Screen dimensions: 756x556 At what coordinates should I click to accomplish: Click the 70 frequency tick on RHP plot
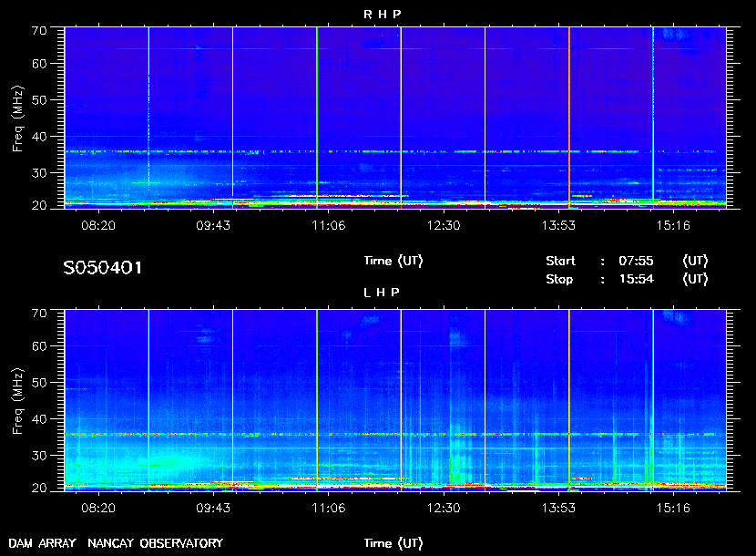39,30
